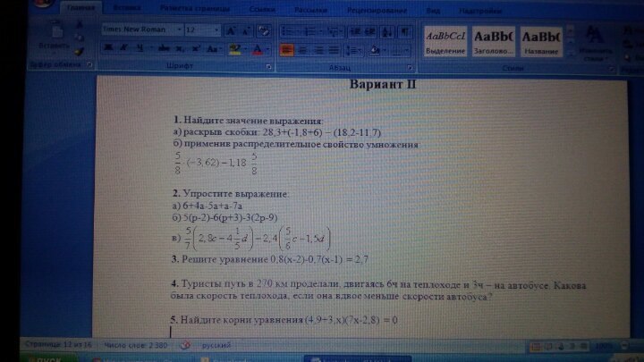
Task: Click the Shrink Font button
Action: (x=247, y=30)
